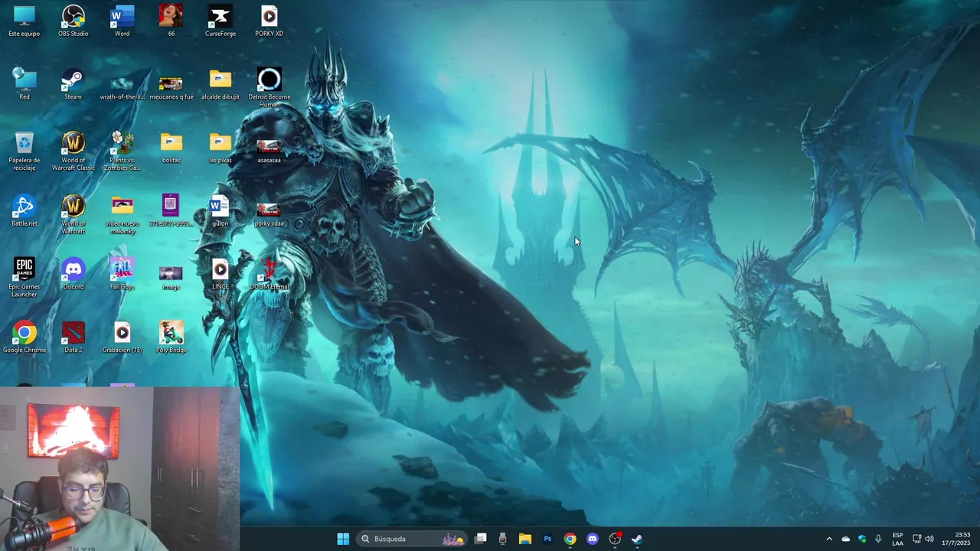This screenshot has width=980, height=551.
Task: Select the World of Warcraft Classic shortcut
Action: [73, 151]
